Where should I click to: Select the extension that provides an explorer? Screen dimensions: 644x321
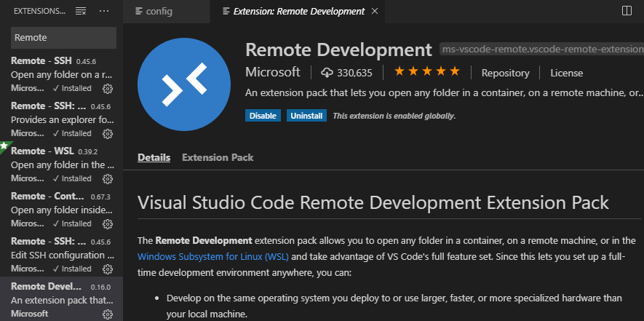(62, 119)
